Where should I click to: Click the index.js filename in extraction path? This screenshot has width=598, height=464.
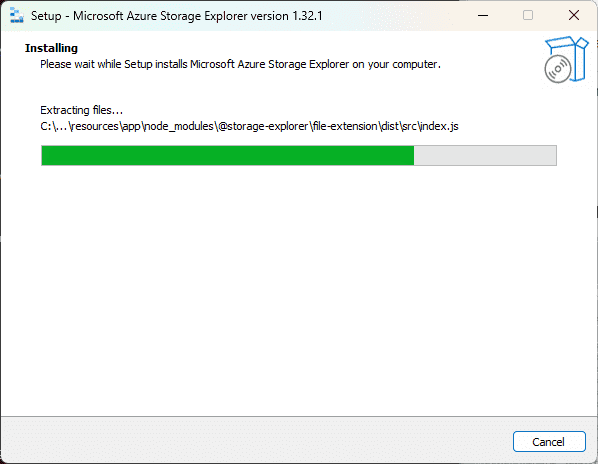(x=439, y=126)
